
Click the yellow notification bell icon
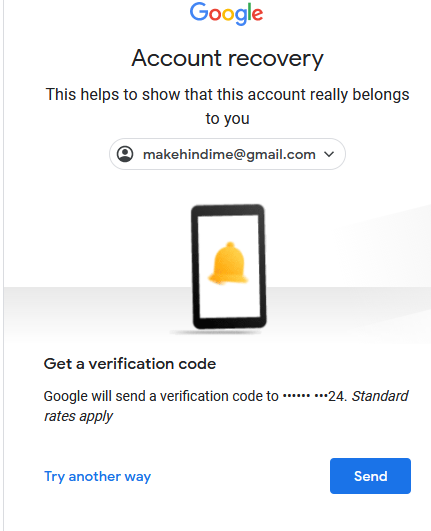(x=229, y=263)
